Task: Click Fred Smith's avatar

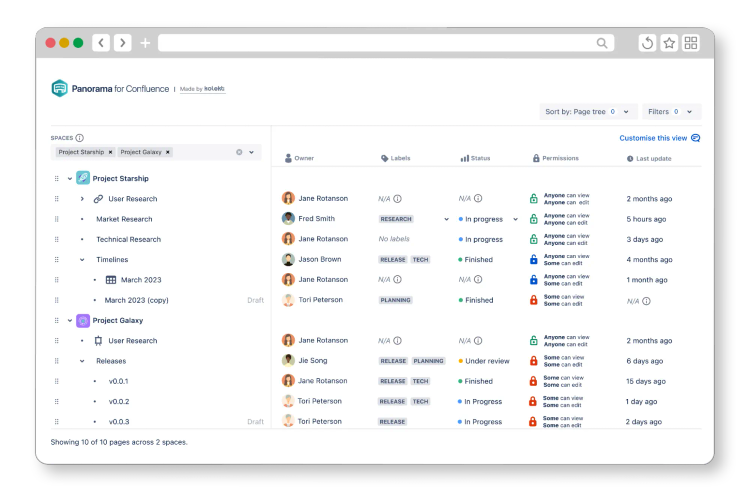Action: click(288, 219)
